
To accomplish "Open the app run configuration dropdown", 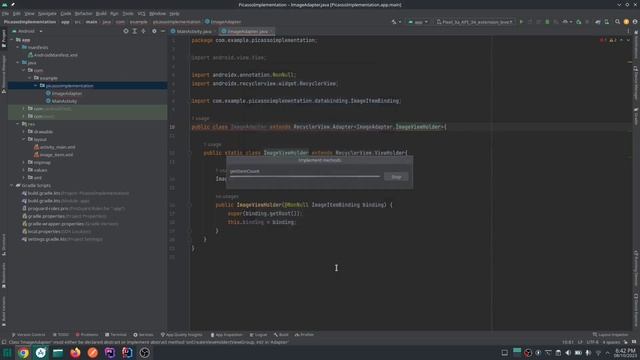I will pyautogui.click(x=418, y=22).
